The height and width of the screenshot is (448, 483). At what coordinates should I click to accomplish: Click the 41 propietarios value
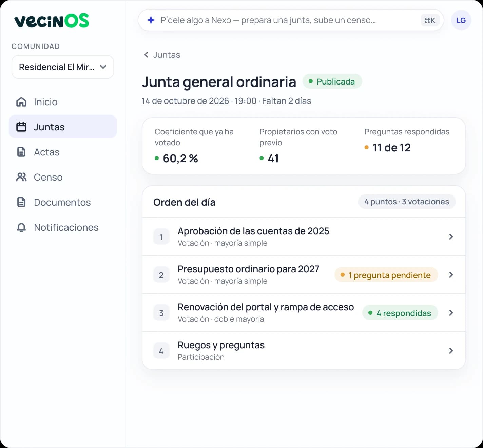pos(273,158)
